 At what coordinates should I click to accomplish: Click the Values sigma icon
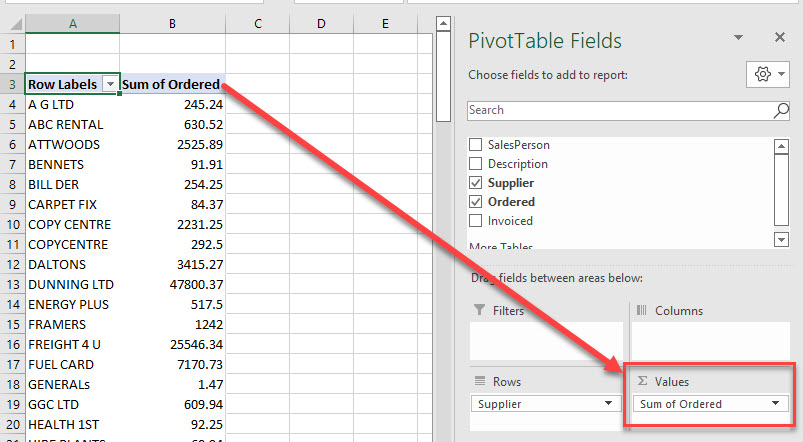[641, 381]
